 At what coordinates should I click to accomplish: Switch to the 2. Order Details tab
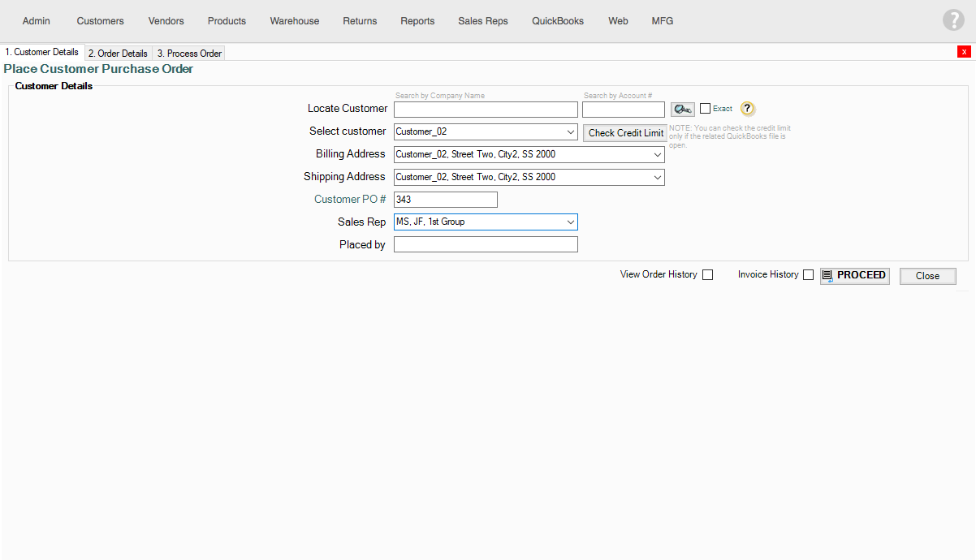(x=118, y=54)
